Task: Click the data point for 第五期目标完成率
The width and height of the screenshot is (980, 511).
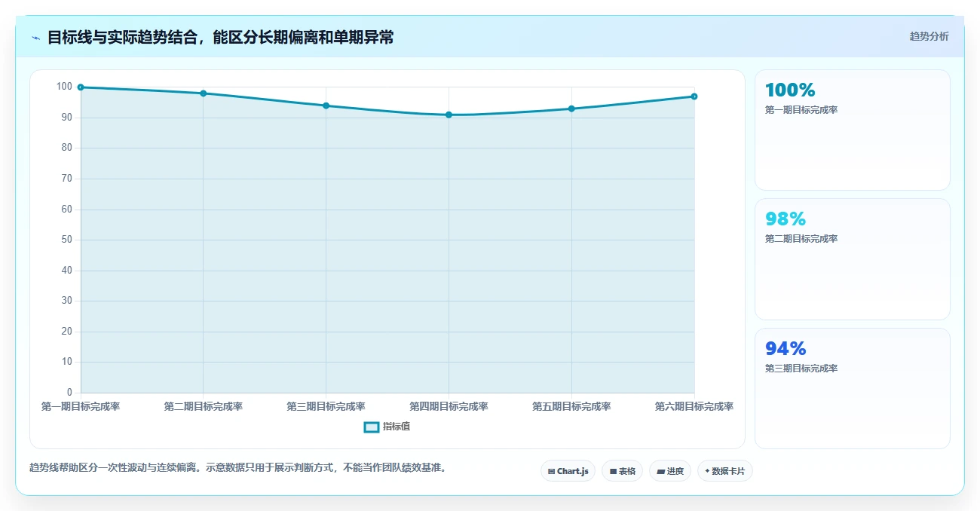Action: [x=571, y=109]
